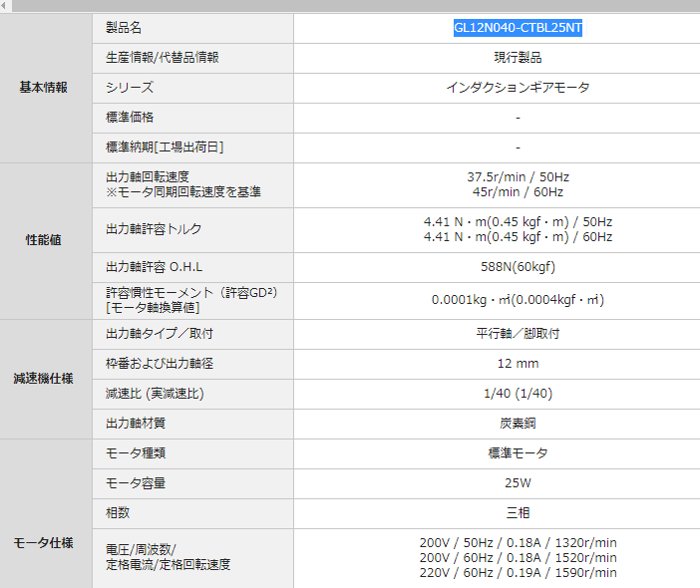700x588 pixels.
Task: Select the 基本情報 section header
Action: (x=45, y=88)
